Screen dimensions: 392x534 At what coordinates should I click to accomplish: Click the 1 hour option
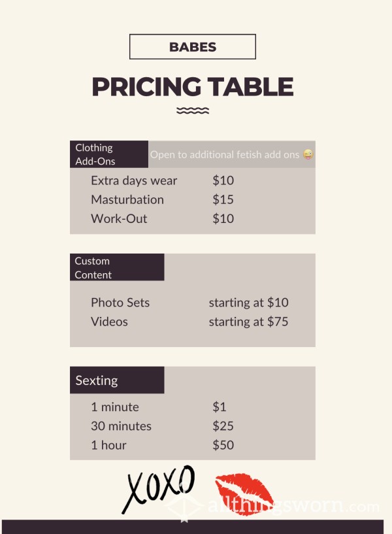click(x=108, y=445)
